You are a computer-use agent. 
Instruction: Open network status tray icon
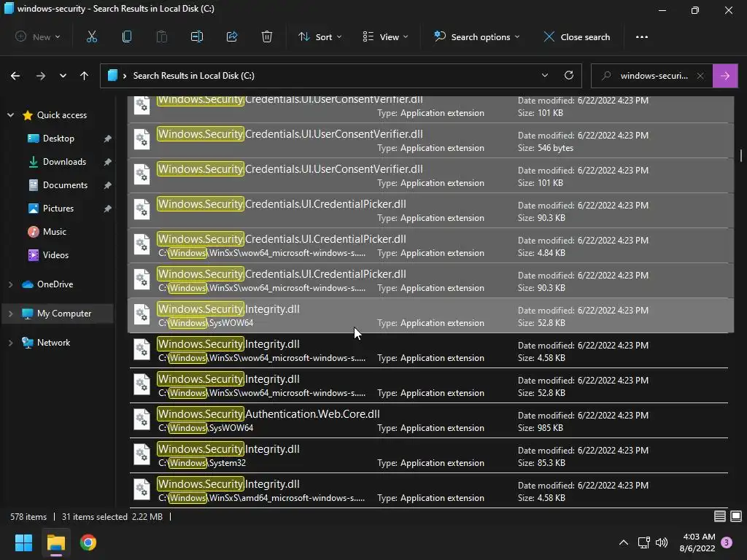644,542
